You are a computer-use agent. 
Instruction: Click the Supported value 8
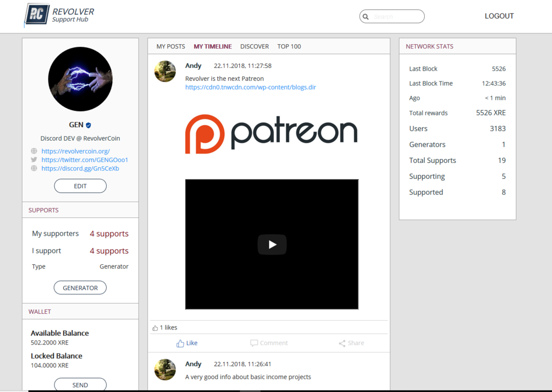tap(504, 192)
